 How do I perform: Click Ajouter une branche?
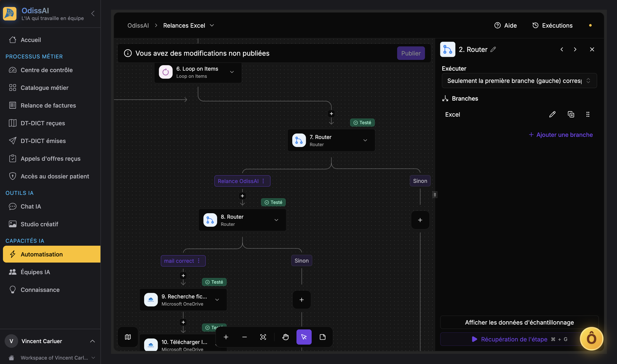click(561, 135)
